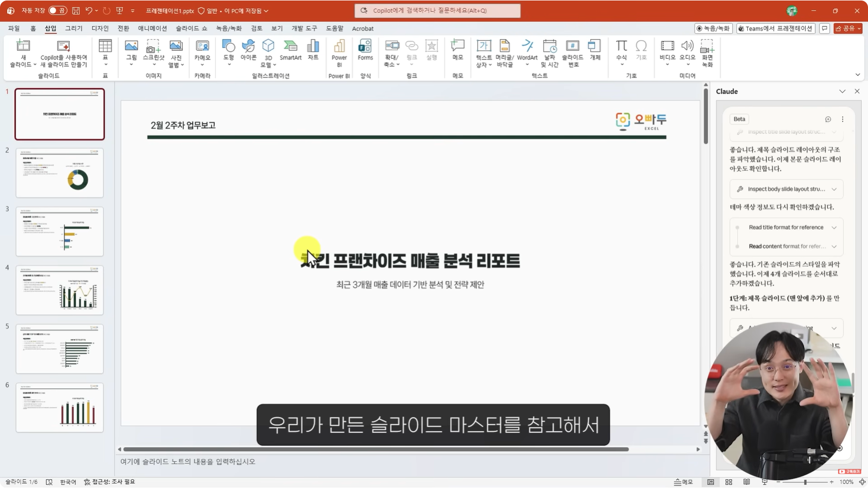Viewport: 868px width, 488px height.
Task: Click the Save icon in title bar
Action: 76,10
